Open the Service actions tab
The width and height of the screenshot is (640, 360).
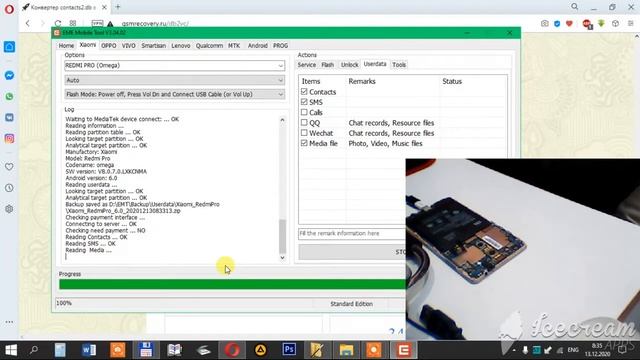pyautogui.click(x=307, y=65)
